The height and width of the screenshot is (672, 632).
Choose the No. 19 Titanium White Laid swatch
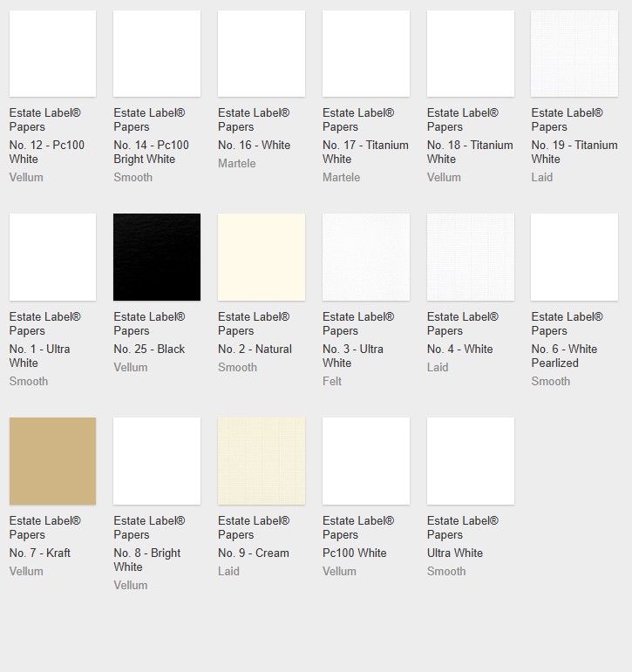coord(574,53)
